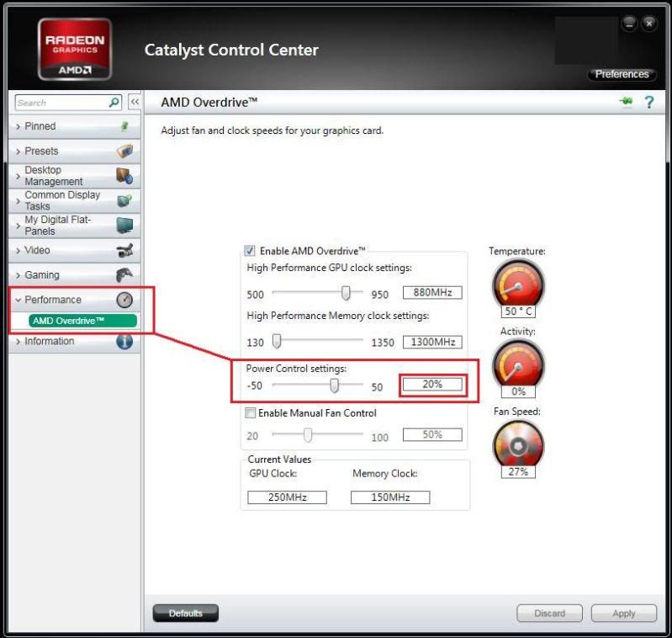This screenshot has width=672, height=638.
Task: Expand the Pinned section
Action: tap(74, 126)
